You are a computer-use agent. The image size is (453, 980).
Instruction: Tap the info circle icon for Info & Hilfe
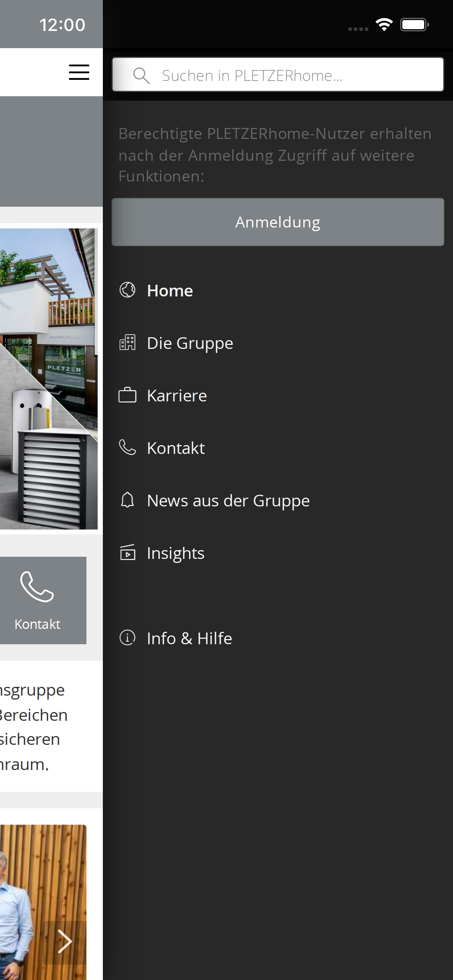128,638
